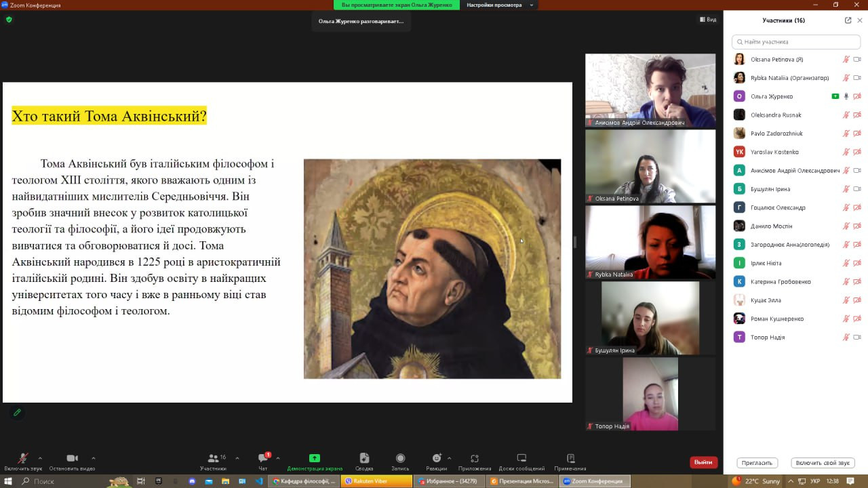Unmute microphone with Включить звук
868x488 pixels.
[22, 459]
